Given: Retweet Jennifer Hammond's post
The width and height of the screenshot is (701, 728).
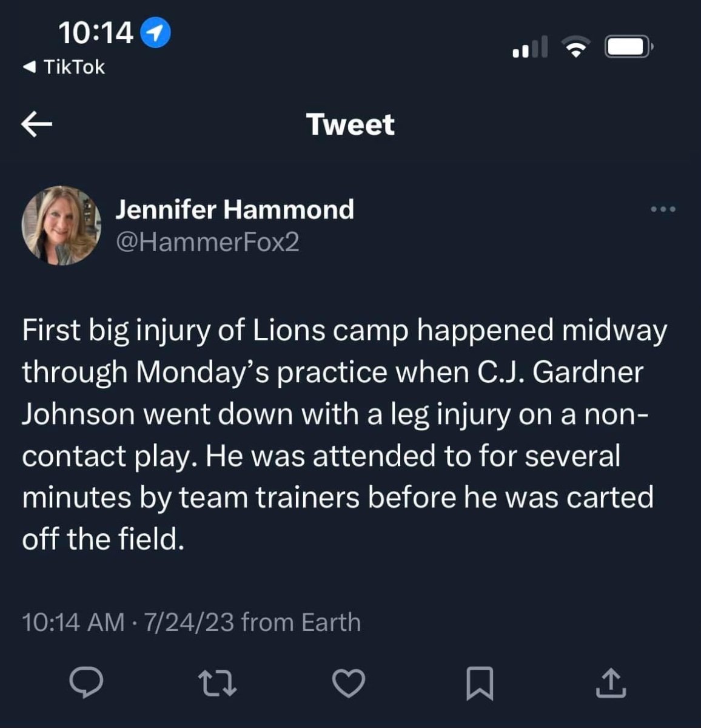Looking at the screenshot, I should tap(218, 682).
